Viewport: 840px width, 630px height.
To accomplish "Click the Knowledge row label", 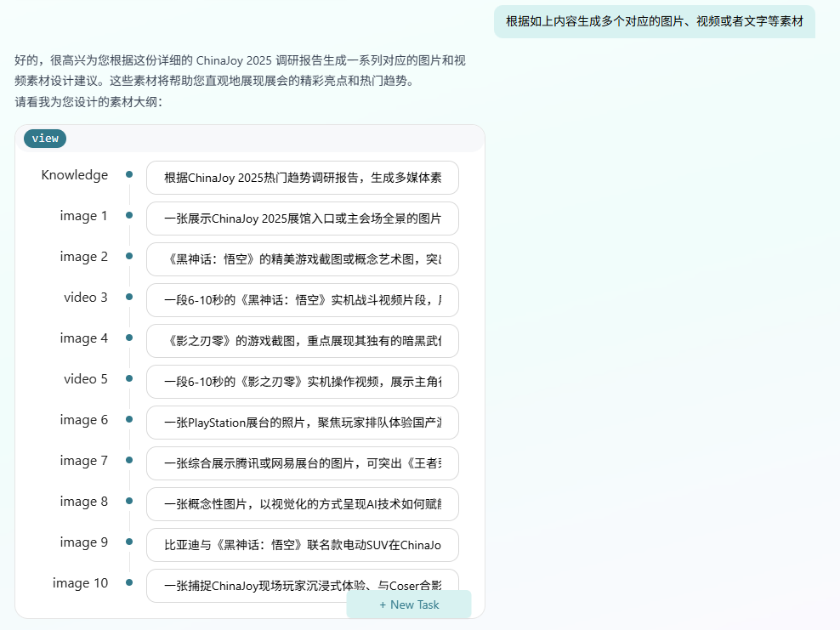I will (75, 175).
